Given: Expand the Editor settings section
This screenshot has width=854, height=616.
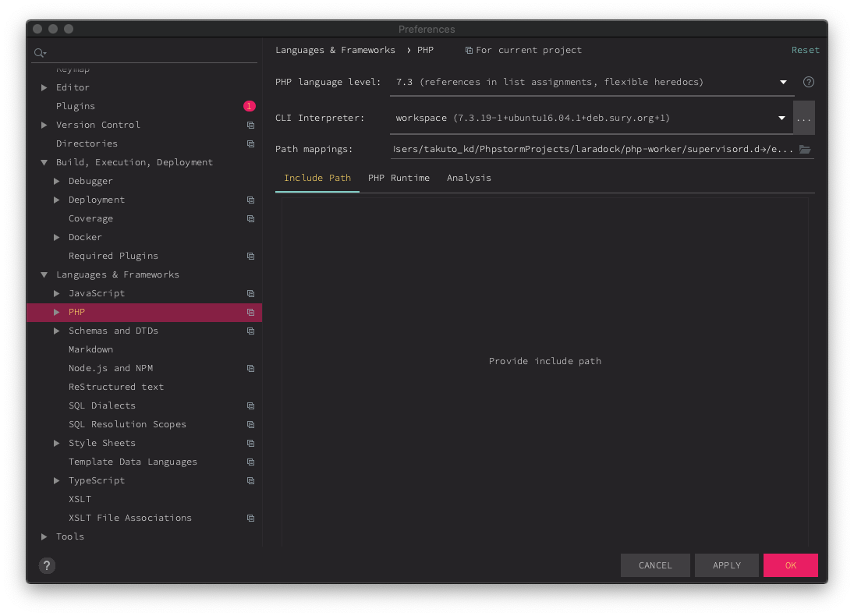Looking at the screenshot, I should pos(44,87).
